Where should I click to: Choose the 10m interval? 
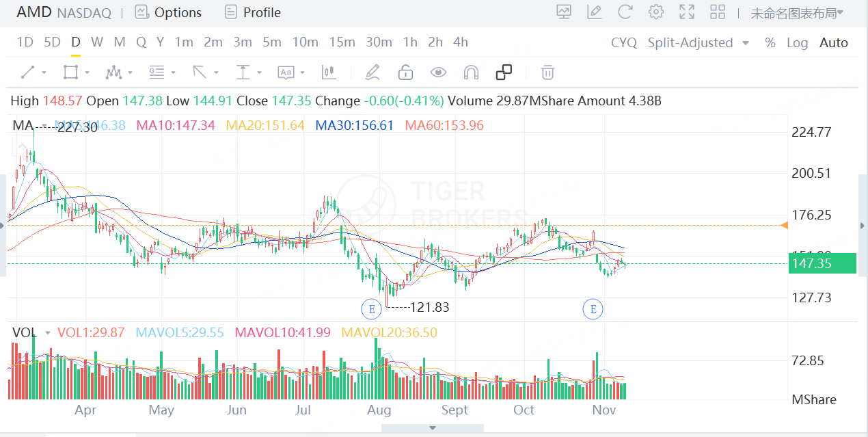[306, 42]
